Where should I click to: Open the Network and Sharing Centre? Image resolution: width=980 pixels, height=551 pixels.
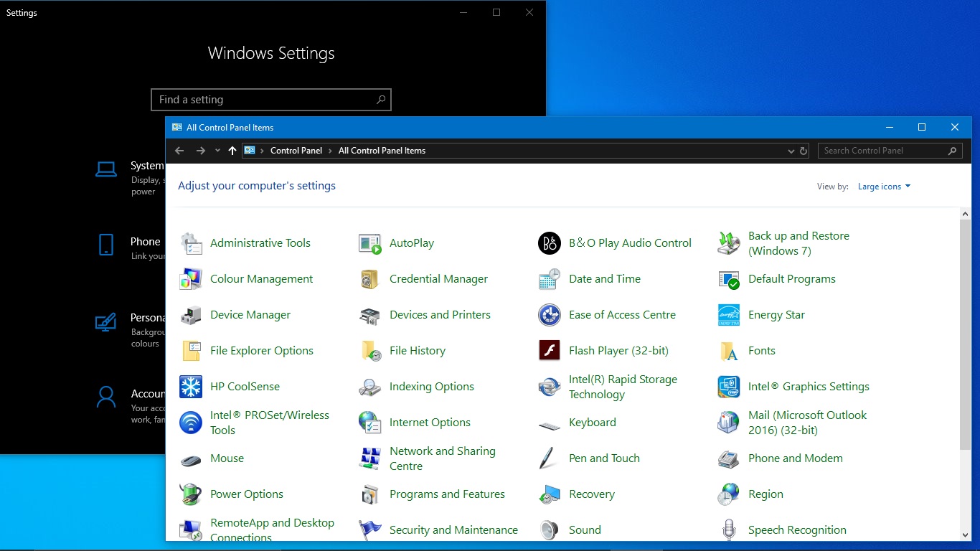coord(442,458)
